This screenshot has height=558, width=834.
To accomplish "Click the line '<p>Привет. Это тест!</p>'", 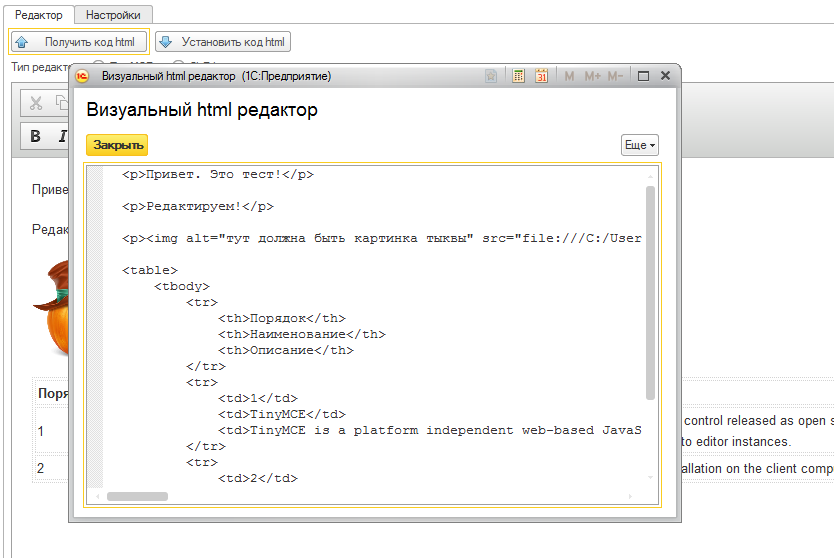I will click(x=218, y=174).
